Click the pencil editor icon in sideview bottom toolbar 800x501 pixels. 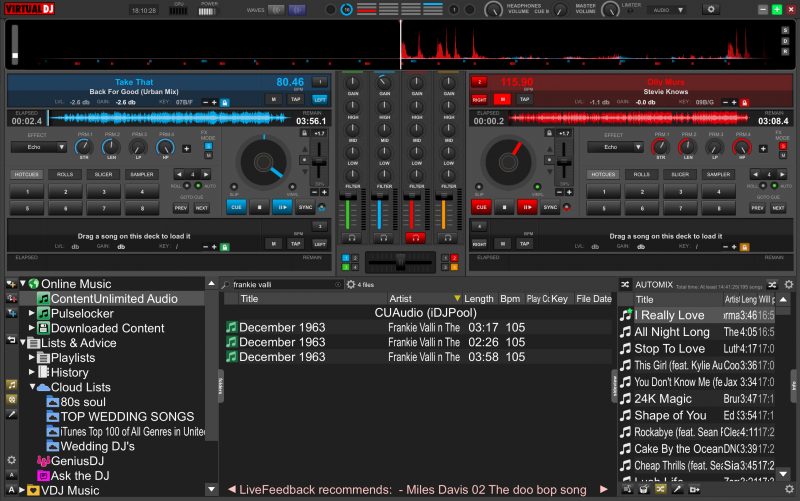[x=677, y=489]
